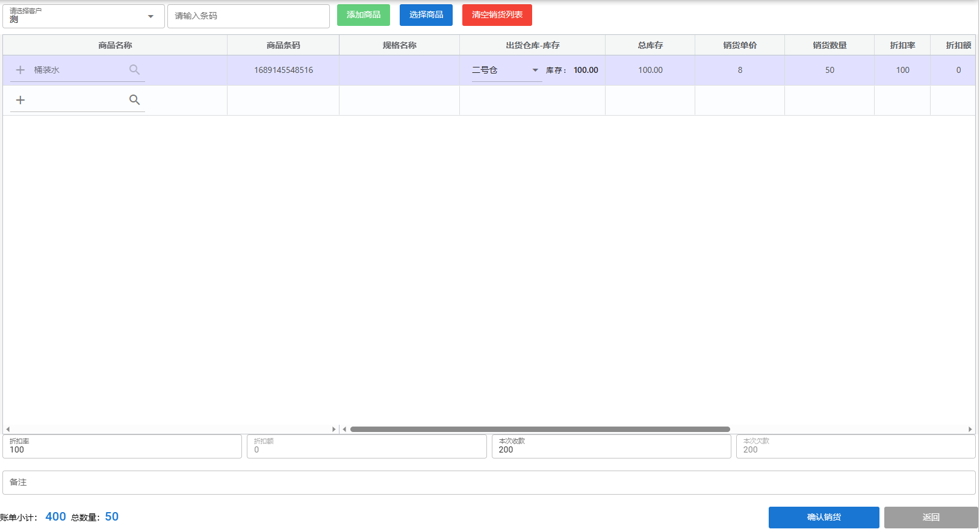Viewport: 980px width, 532px height.
Task: Click the product name input in the empty row
Action: pyautogui.click(x=77, y=100)
